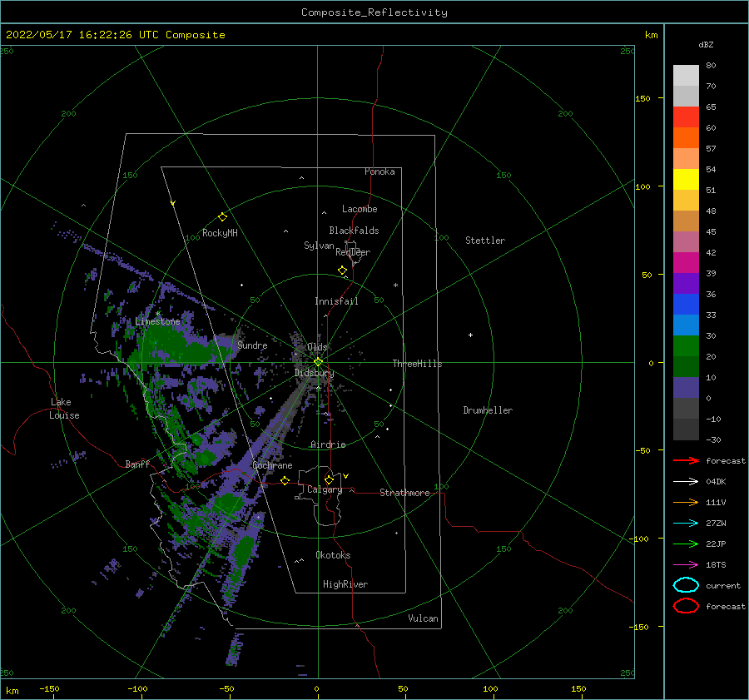
Task: Click the Sylvan label on the map
Action: coord(319,246)
